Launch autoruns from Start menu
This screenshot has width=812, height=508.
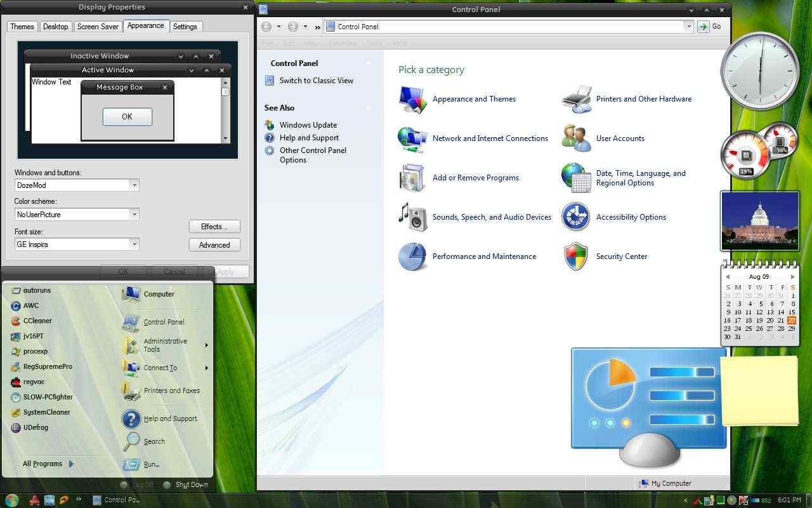[32, 290]
